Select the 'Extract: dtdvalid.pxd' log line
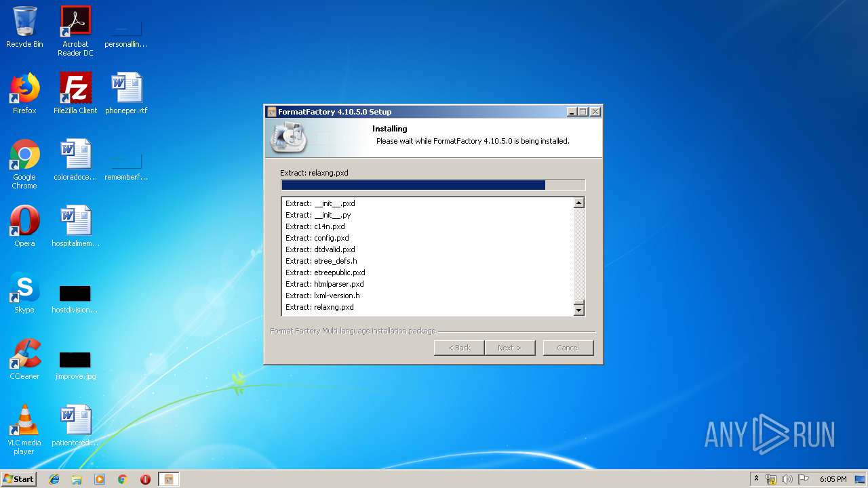This screenshot has width=868, height=488. (x=320, y=249)
